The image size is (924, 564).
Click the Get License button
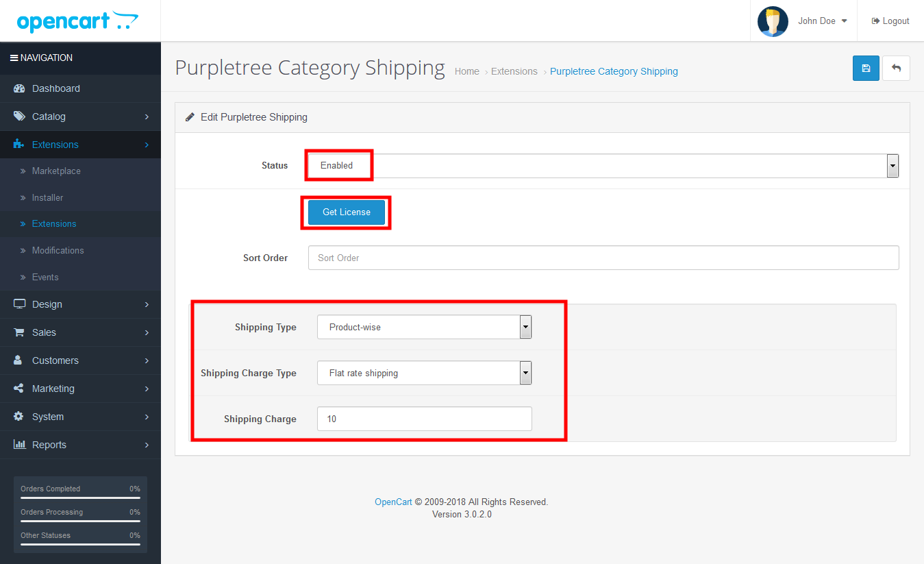pyautogui.click(x=347, y=212)
